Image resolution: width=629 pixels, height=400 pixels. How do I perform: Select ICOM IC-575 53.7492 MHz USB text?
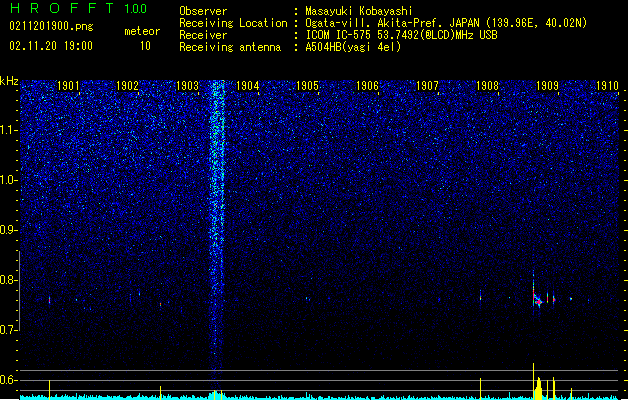click(x=401, y=35)
